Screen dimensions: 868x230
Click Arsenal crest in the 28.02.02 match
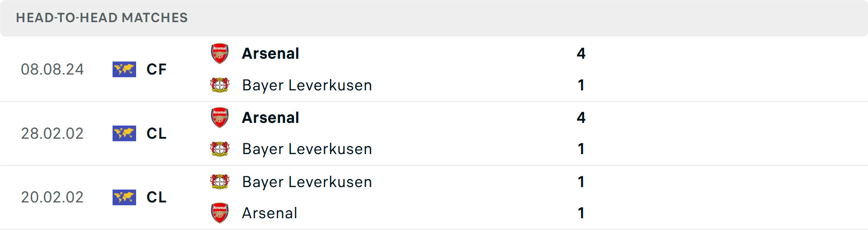[220, 117]
